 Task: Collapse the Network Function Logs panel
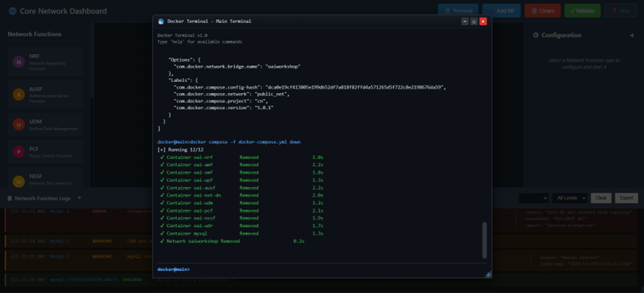click(x=79, y=198)
